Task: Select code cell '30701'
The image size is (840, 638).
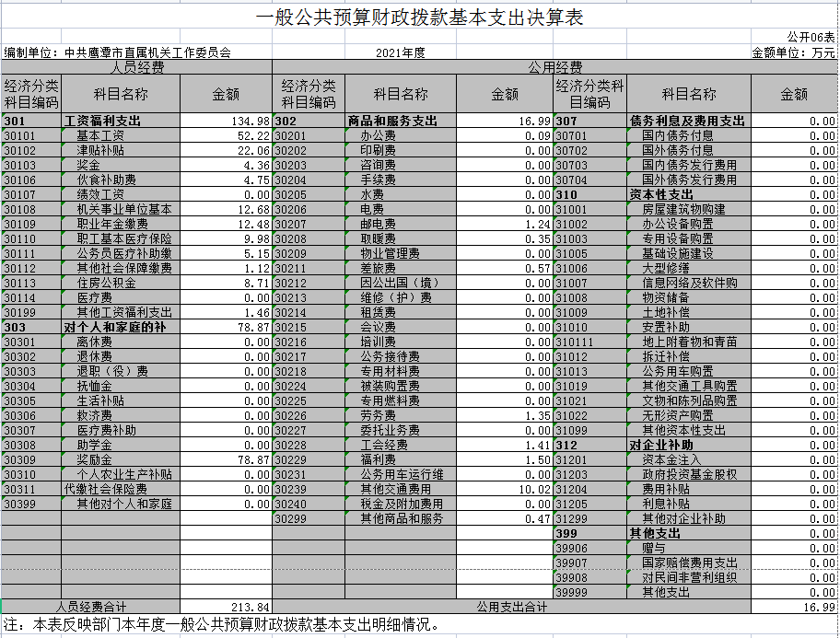Action: click(589, 135)
